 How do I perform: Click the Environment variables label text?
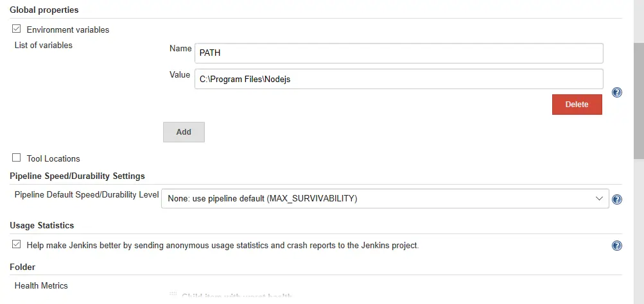click(x=68, y=30)
